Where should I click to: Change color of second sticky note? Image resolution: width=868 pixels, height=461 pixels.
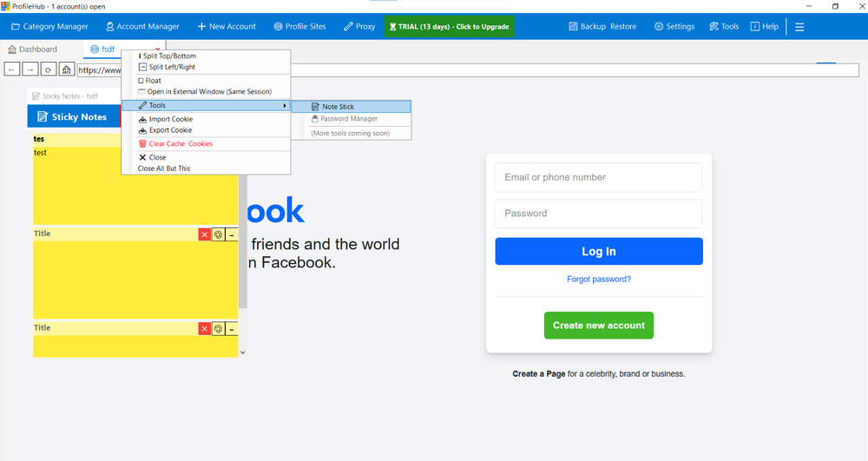tap(218, 234)
